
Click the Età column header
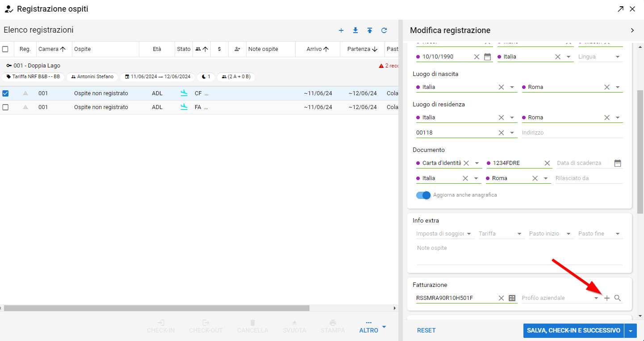coord(157,49)
